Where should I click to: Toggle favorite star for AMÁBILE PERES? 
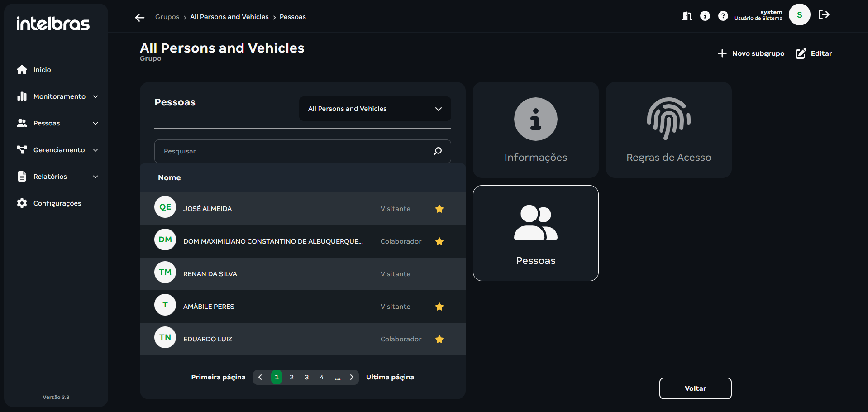(x=439, y=307)
